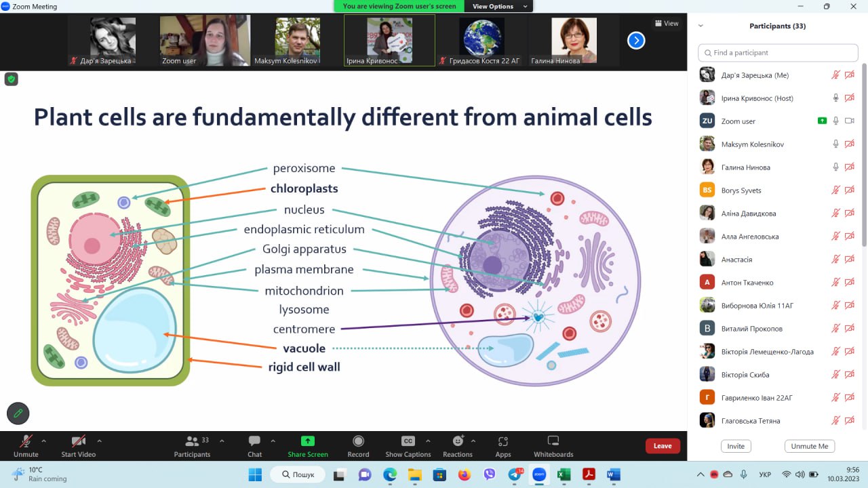Image resolution: width=868 pixels, height=488 pixels.
Task: Open the Participants list toolbar item
Action: pos(192,441)
